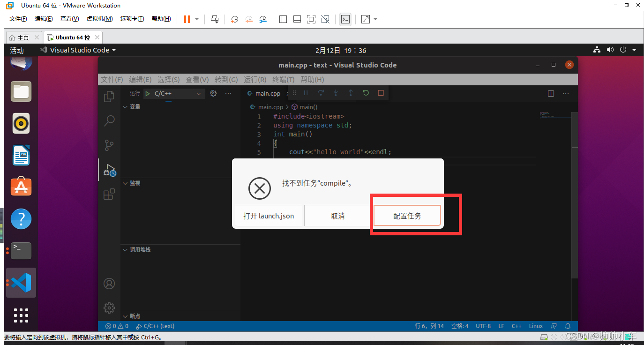Screen dimensions: 644x345
Task: Switch to the 主页 VMware tab
Action: 23,37
